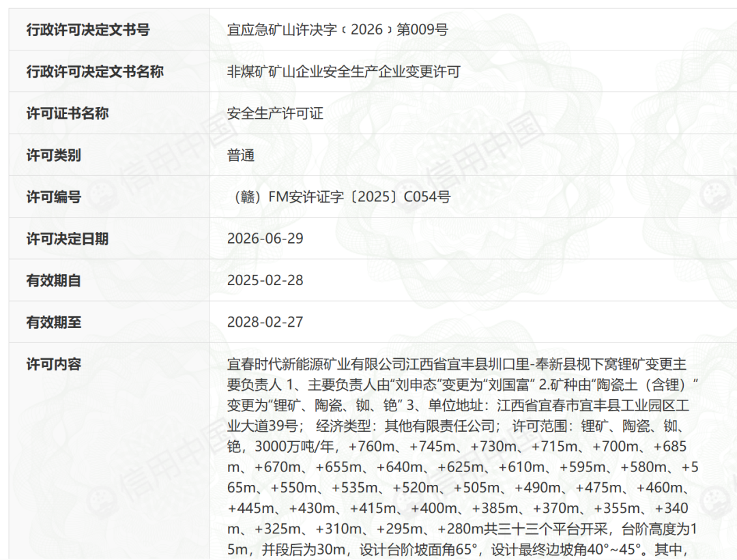Select the label 许可编号
737x560 pixels.
pos(54,197)
